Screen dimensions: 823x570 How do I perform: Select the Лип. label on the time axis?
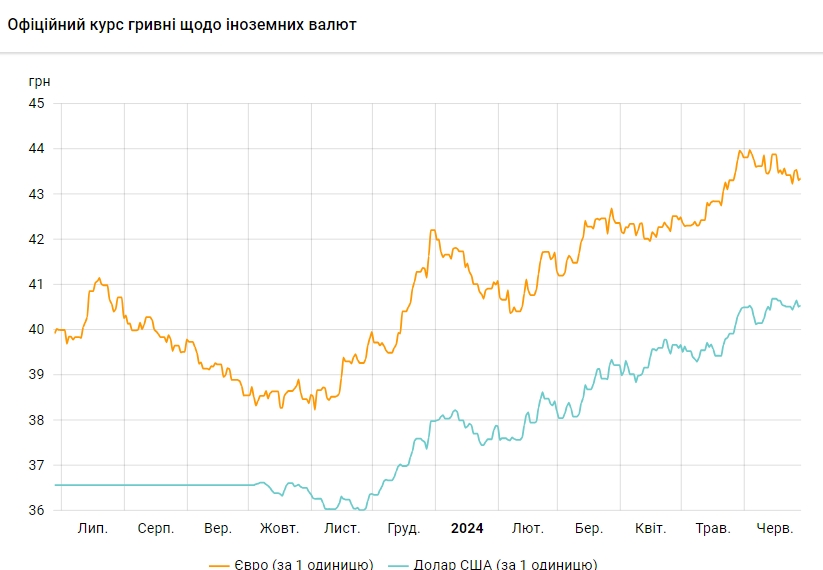[x=93, y=528]
